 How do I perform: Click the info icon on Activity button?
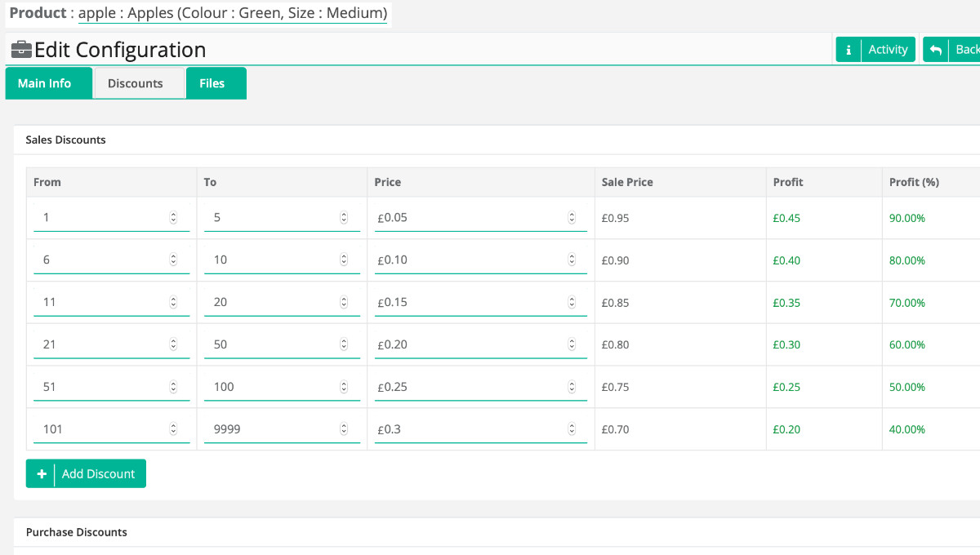click(849, 50)
